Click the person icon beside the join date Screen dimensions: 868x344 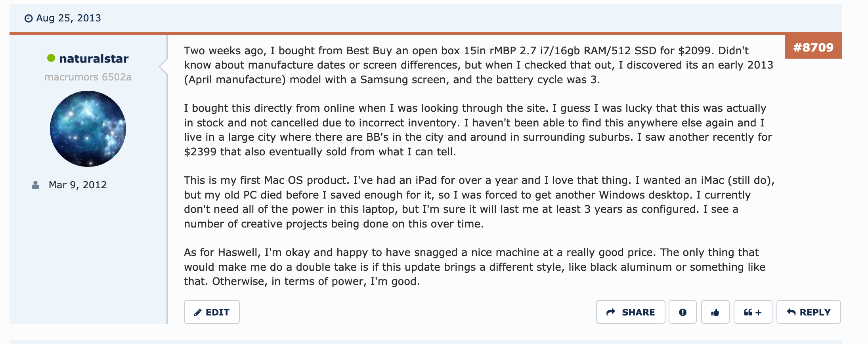coord(36,185)
